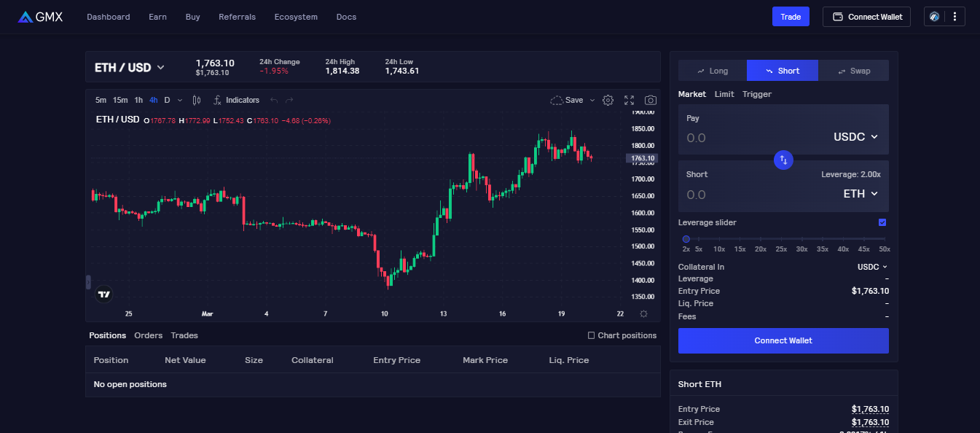Click the blue Trade button
This screenshot has height=433, width=980.
point(790,17)
